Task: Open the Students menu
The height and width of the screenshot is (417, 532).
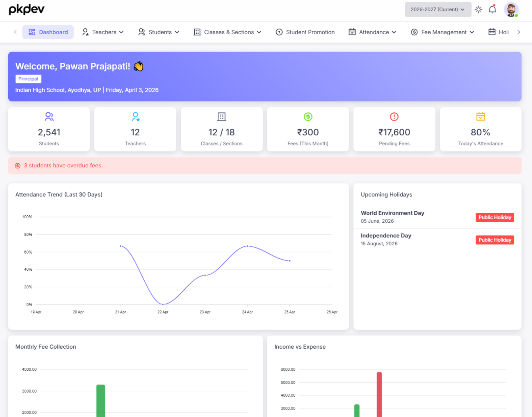Action: pos(159,32)
